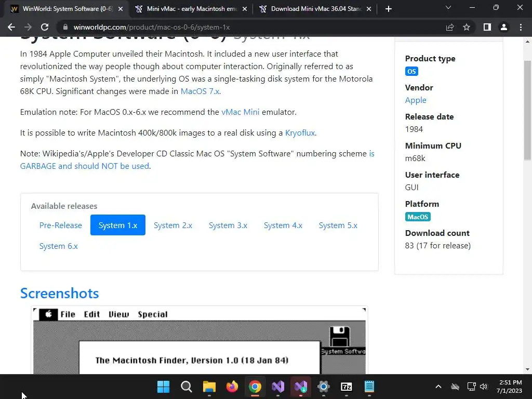Click the 'm68k' minimum CPU value
532x399 pixels.
coord(415,158)
